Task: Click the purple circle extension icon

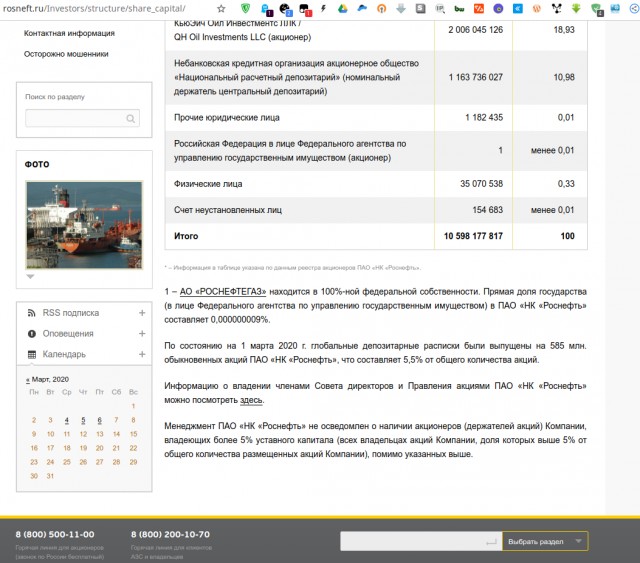Action: pos(498,8)
